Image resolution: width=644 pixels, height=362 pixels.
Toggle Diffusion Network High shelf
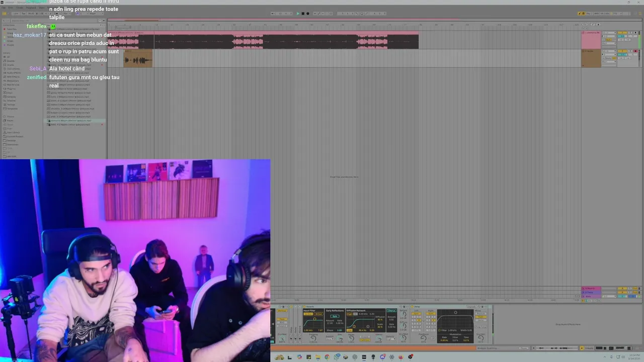tap(349, 314)
